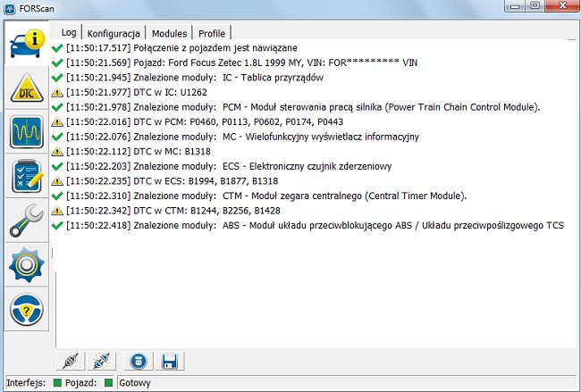Select line 'PCM - Moduł sterowania pracą silnika'
The height and width of the screenshot is (392, 581).
tap(303, 107)
